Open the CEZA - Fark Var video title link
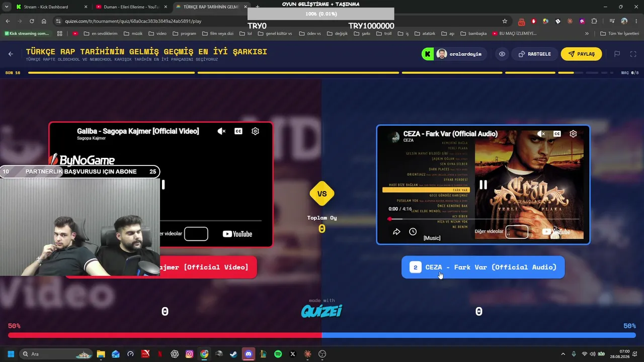The height and width of the screenshot is (362, 644). [450, 134]
